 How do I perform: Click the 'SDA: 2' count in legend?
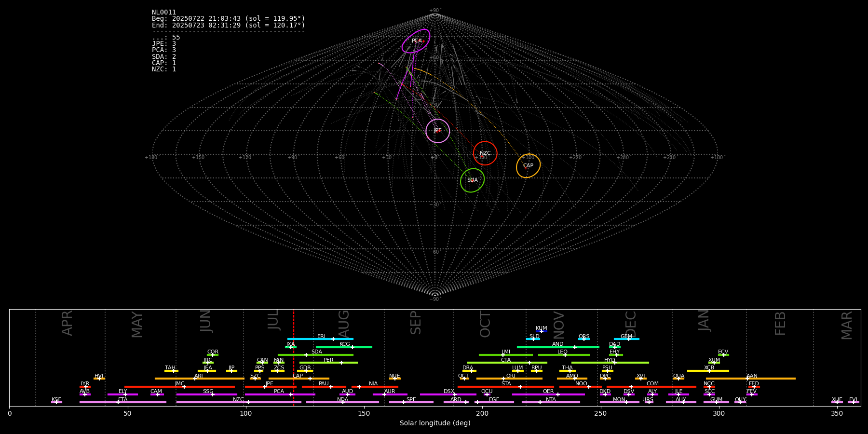164,56
